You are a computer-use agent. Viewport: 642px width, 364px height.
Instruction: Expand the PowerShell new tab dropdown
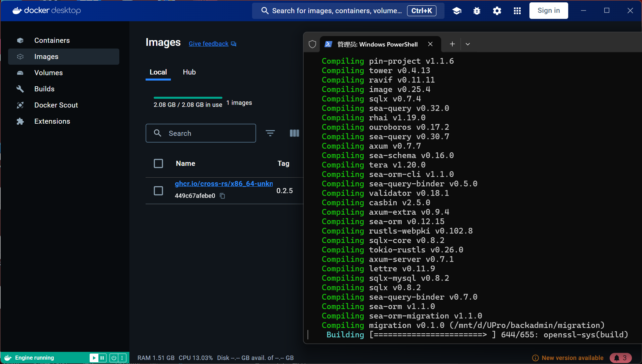pos(468,44)
